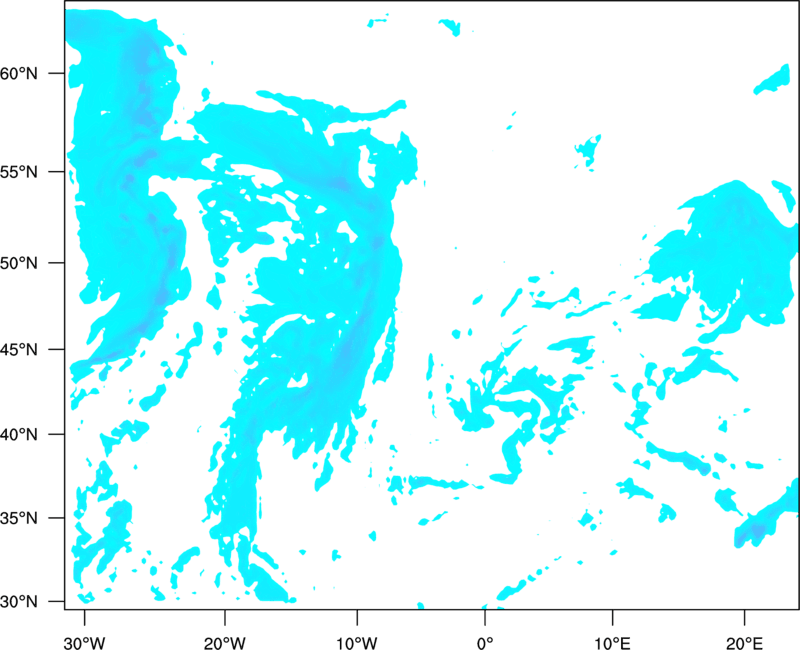Viewport: 800px width, 650px height.
Task: Click the 45°N latitude label
Action: point(19,349)
